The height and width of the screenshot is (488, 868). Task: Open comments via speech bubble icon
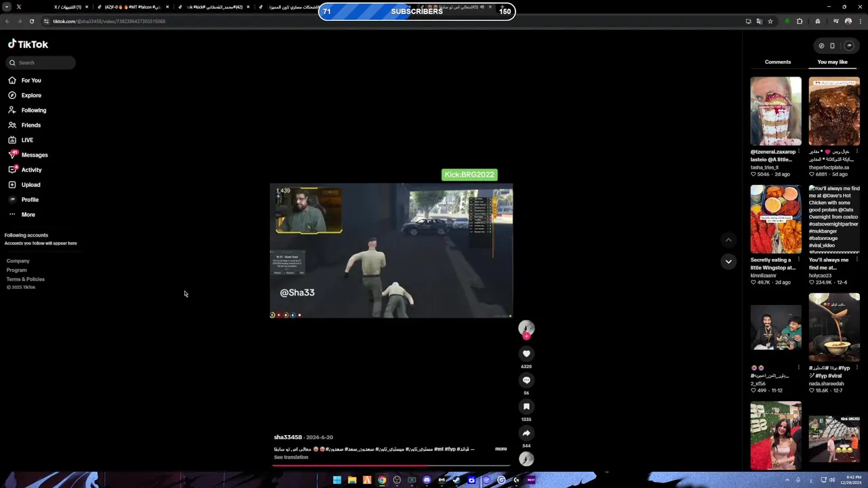coord(526,380)
